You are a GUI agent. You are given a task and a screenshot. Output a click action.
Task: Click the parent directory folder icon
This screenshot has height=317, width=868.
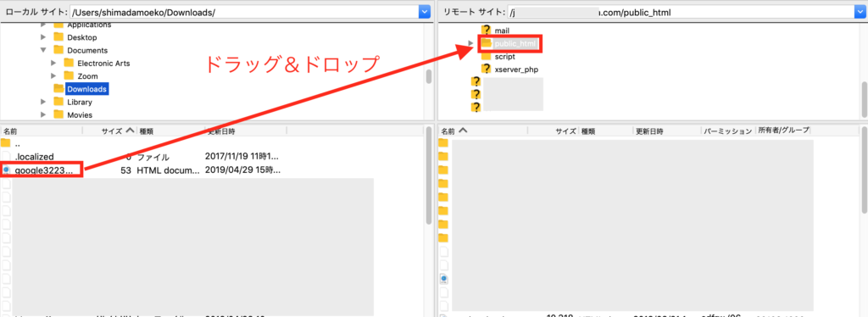click(x=6, y=143)
